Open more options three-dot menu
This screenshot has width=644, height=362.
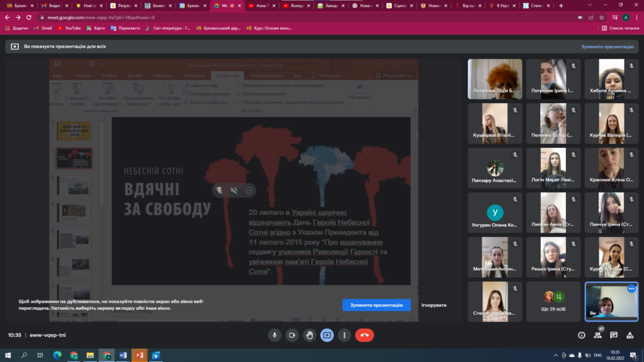point(344,335)
